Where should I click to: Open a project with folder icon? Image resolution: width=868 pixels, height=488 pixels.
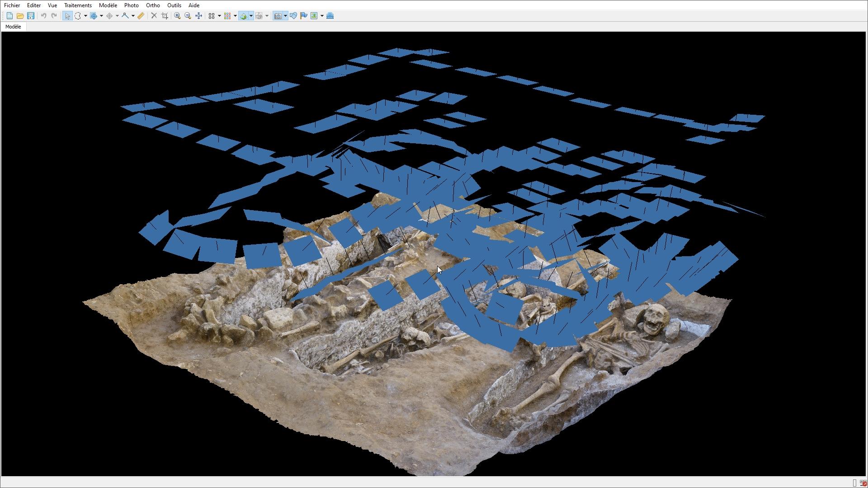point(20,16)
